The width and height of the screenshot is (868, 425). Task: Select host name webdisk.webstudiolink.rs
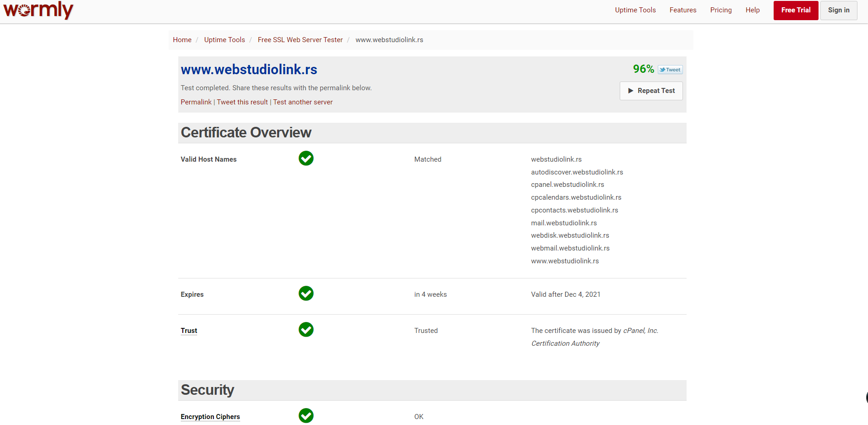(570, 235)
